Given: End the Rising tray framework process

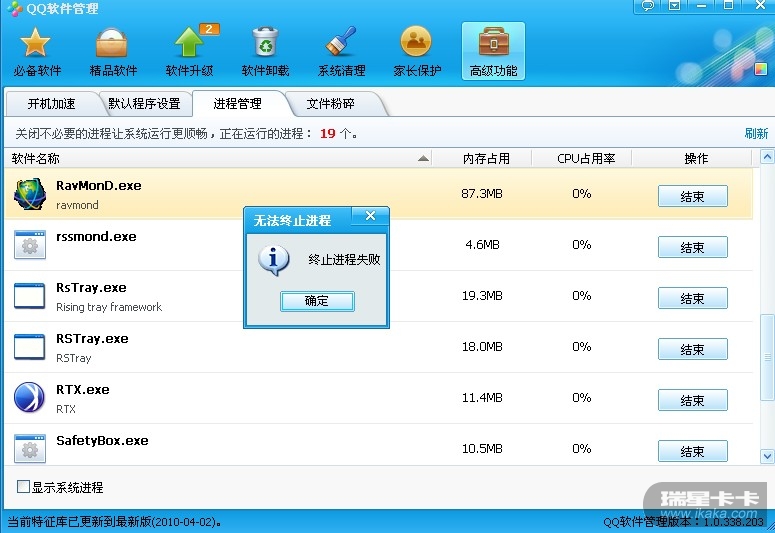Looking at the screenshot, I should pyautogui.click(x=692, y=298).
